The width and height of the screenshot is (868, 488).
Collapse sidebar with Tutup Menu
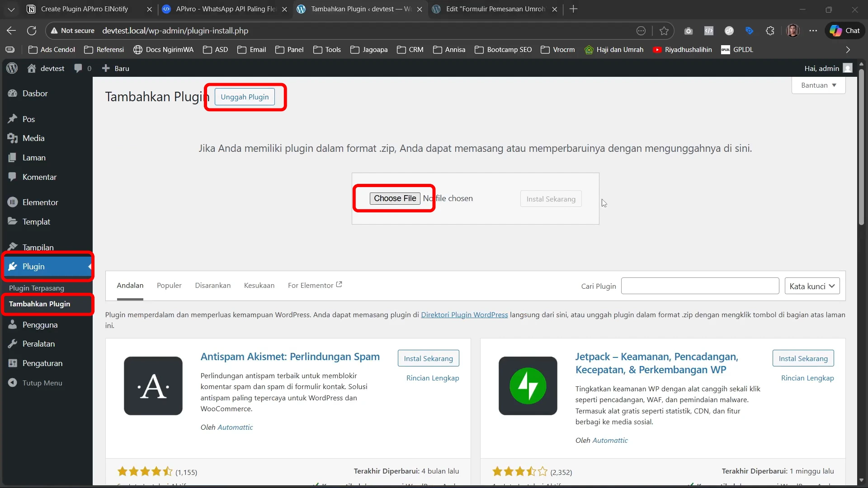point(42,383)
